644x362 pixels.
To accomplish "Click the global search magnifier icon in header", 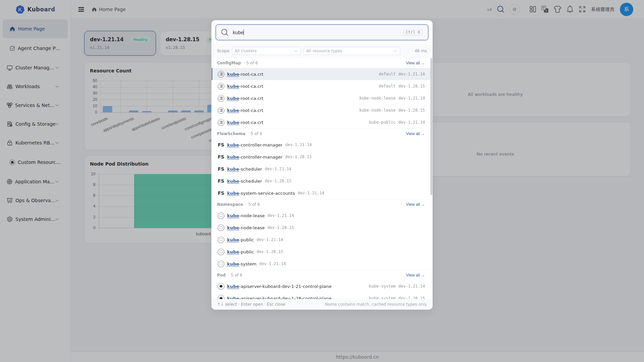I will 501,9.
